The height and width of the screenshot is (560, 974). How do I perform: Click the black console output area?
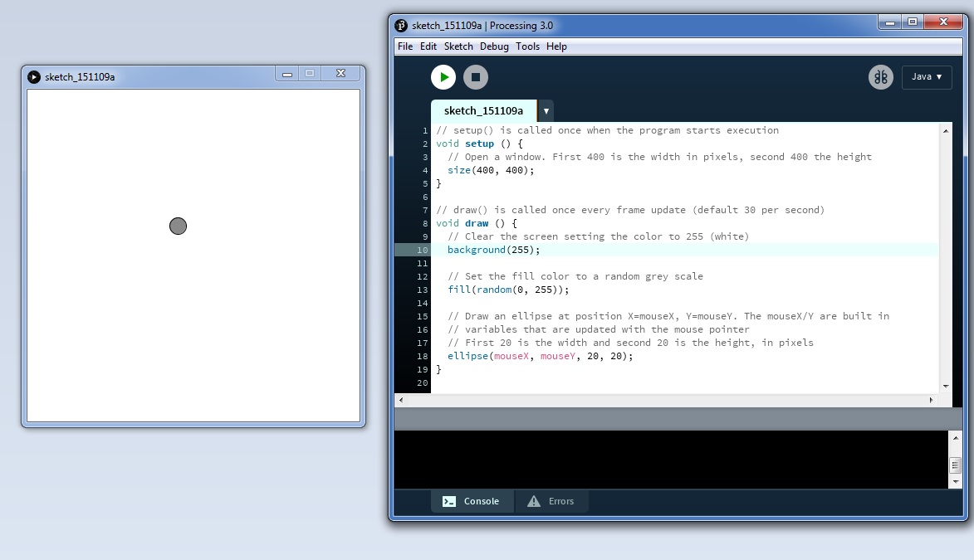coord(671,460)
